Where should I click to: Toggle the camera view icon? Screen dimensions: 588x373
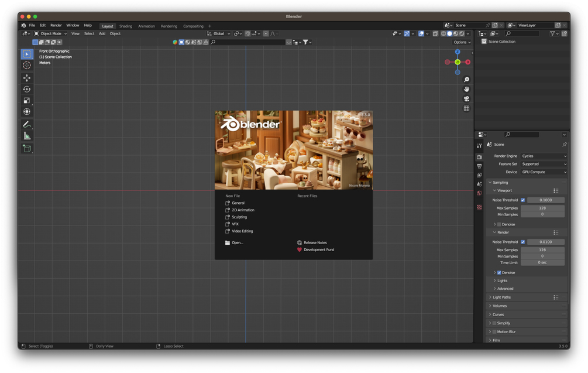[x=466, y=99]
